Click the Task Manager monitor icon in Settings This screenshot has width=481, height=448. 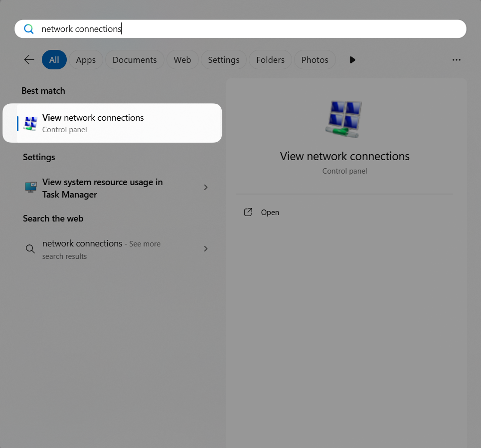click(31, 188)
